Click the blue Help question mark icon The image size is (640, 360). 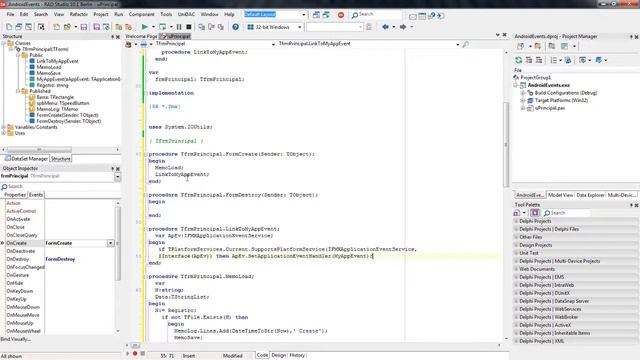[236, 27]
